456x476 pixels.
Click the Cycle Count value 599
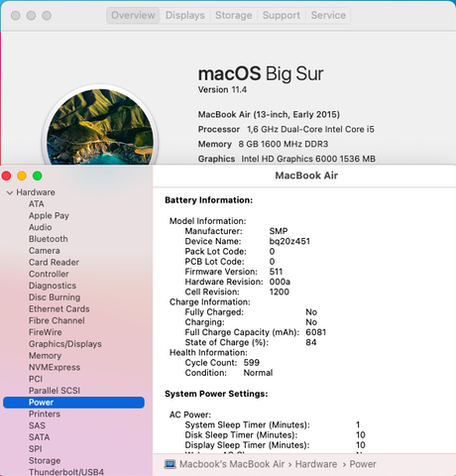(252, 363)
